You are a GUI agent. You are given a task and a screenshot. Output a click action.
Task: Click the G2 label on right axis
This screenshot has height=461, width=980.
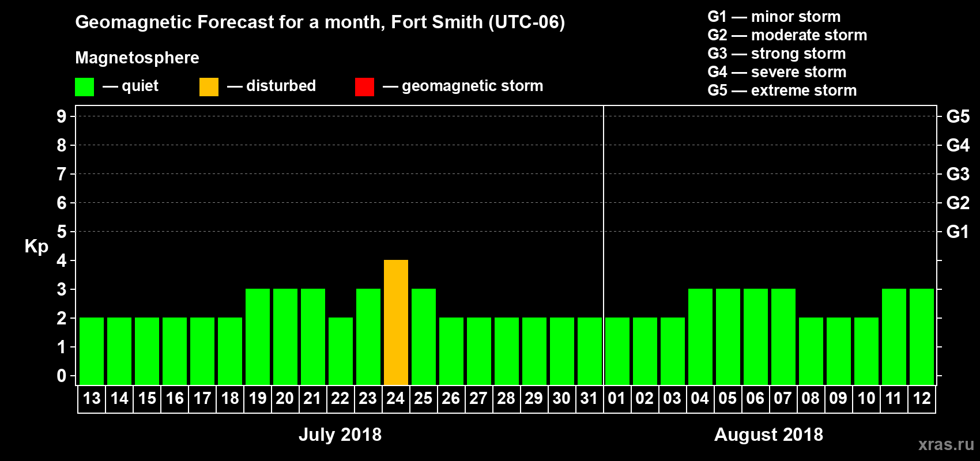(x=958, y=203)
